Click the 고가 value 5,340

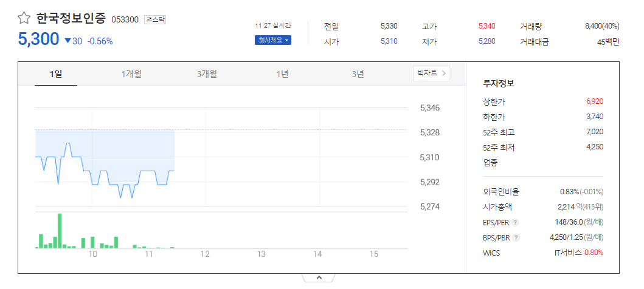(x=486, y=26)
